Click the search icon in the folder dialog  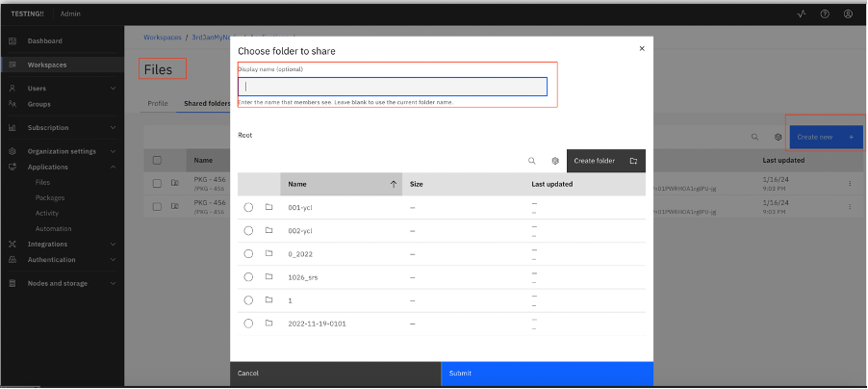(x=531, y=161)
